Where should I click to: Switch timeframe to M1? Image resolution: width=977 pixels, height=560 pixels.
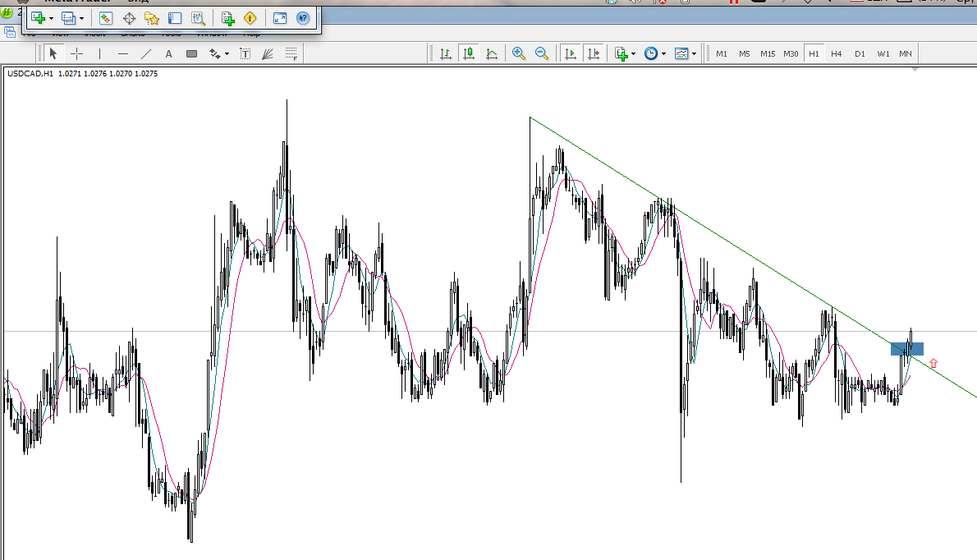[x=722, y=53]
